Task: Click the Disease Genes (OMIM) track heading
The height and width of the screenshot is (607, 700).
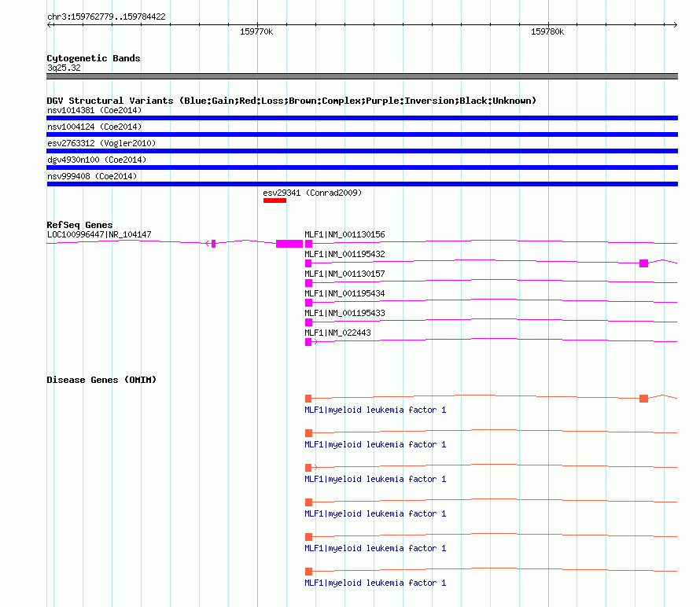Action: point(101,380)
